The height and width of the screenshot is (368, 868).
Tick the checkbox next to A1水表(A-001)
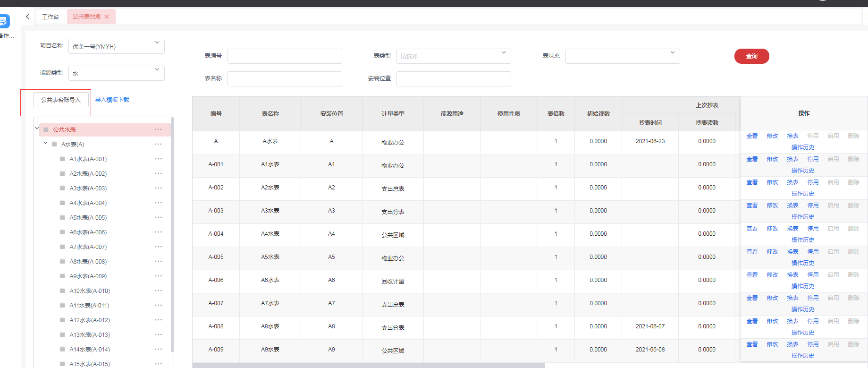pyautogui.click(x=63, y=159)
